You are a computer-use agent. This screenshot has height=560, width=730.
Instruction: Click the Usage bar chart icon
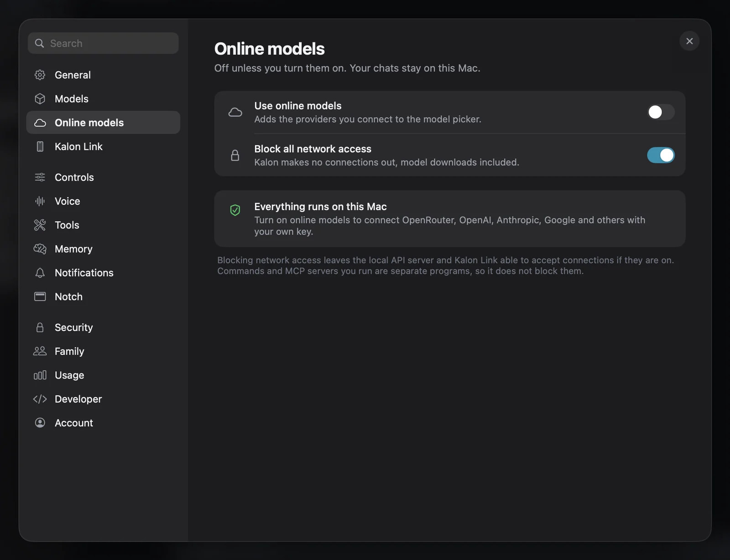point(40,375)
